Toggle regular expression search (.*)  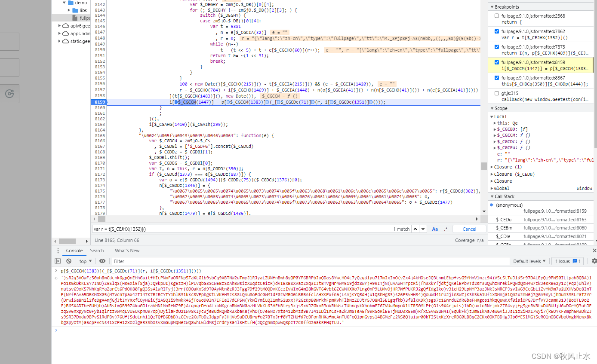(446, 229)
